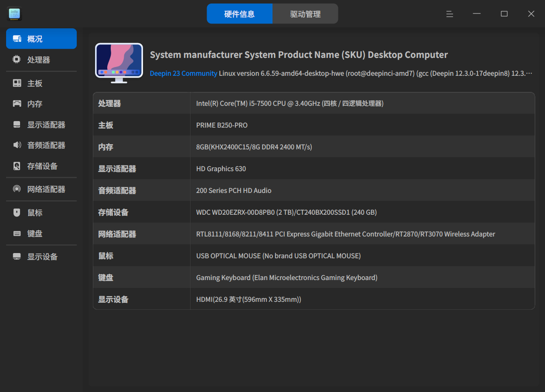Select 键盘 label in sidebar
The height and width of the screenshot is (392, 545).
pyautogui.click(x=35, y=233)
